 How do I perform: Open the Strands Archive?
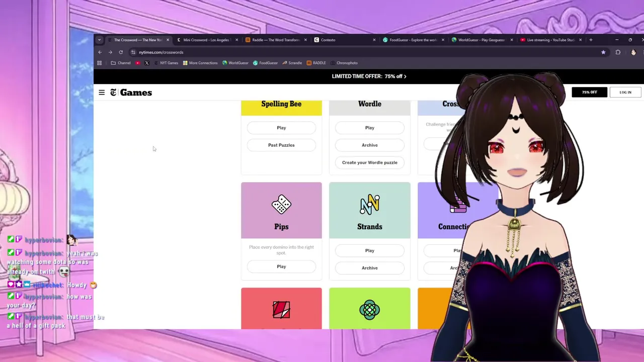pos(370,268)
